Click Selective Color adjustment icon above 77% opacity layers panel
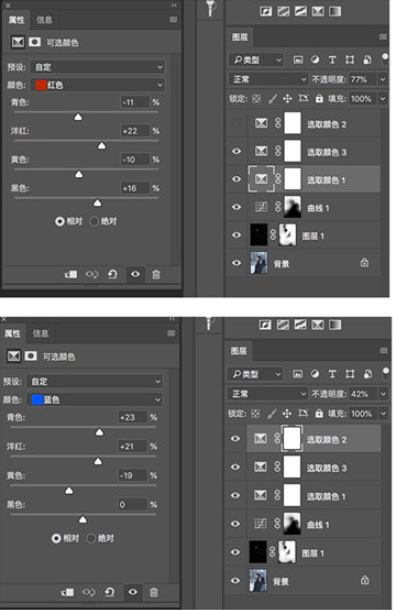The height and width of the screenshot is (610, 393). pos(318,11)
